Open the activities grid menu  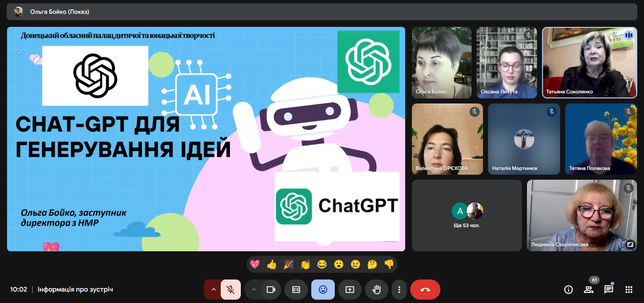pos(629,290)
